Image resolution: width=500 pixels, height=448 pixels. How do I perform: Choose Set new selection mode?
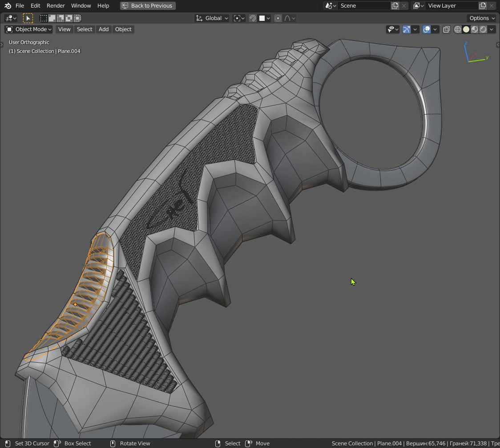[x=43, y=18]
